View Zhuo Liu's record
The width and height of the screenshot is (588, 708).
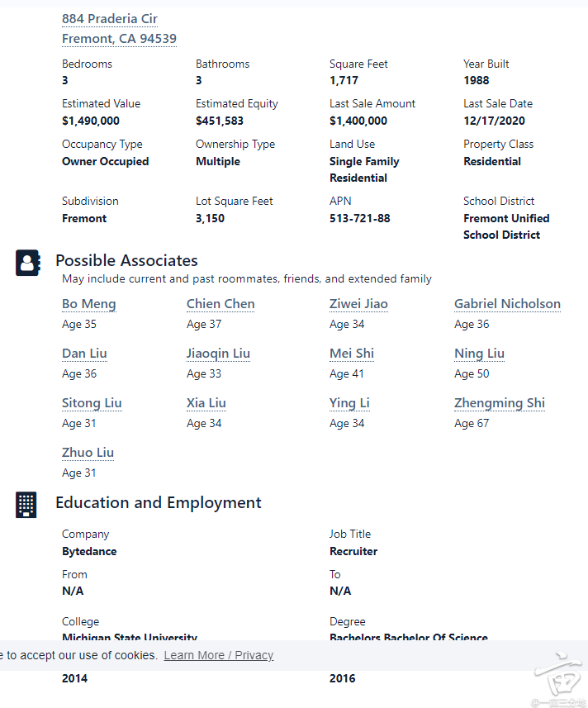(88, 453)
